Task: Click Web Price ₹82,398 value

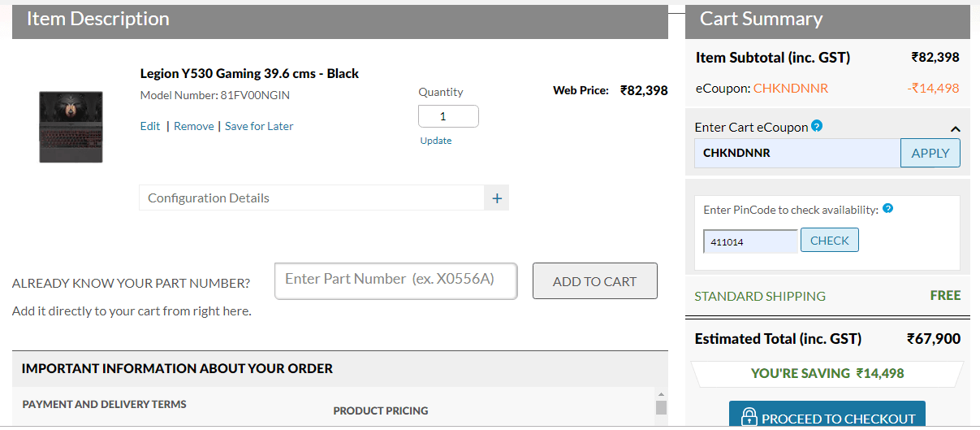Action: coord(644,90)
